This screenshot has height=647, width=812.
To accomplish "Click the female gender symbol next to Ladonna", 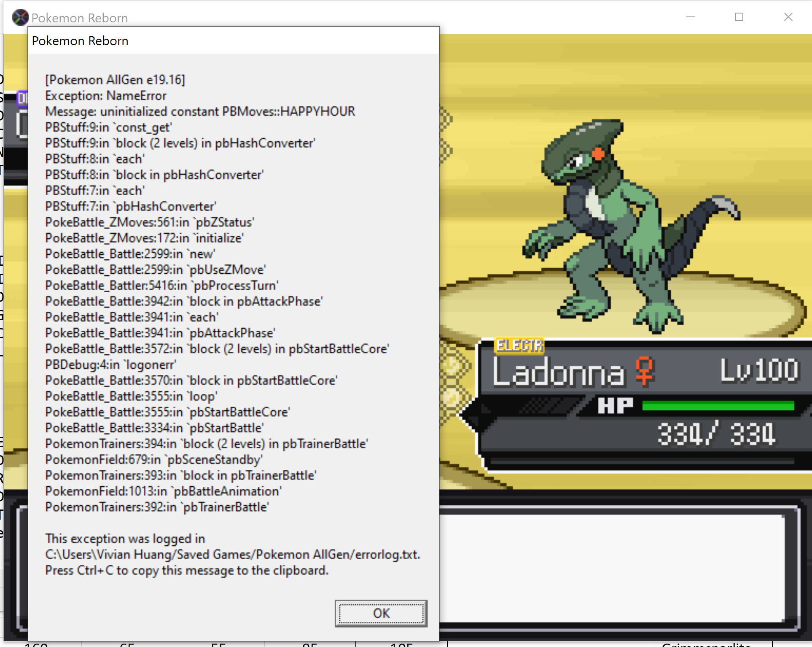I will click(645, 371).
